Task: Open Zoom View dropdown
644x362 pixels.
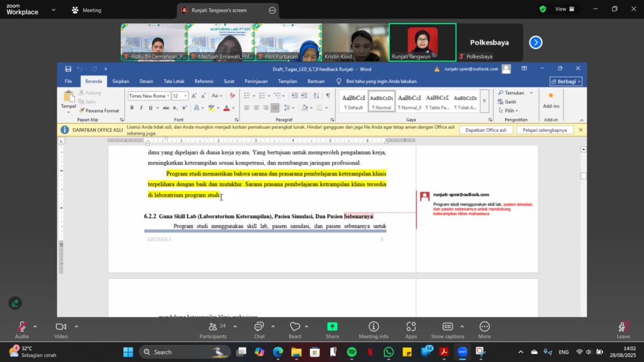Action: pos(565,9)
